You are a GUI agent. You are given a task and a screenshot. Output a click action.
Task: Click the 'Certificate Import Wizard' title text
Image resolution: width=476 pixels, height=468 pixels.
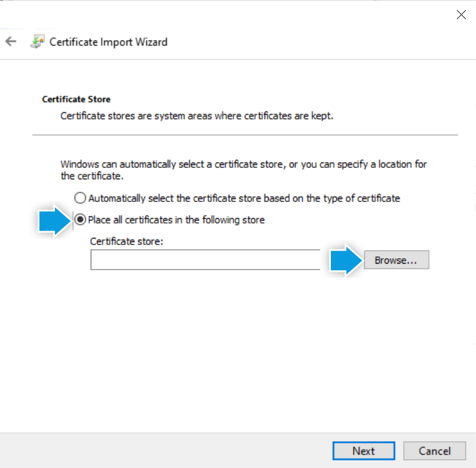tap(108, 42)
